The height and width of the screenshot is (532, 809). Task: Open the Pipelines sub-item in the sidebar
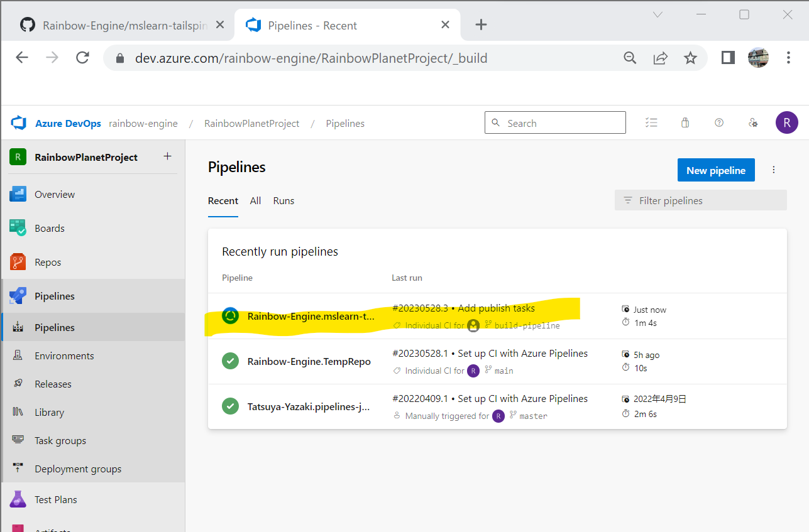(93, 327)
